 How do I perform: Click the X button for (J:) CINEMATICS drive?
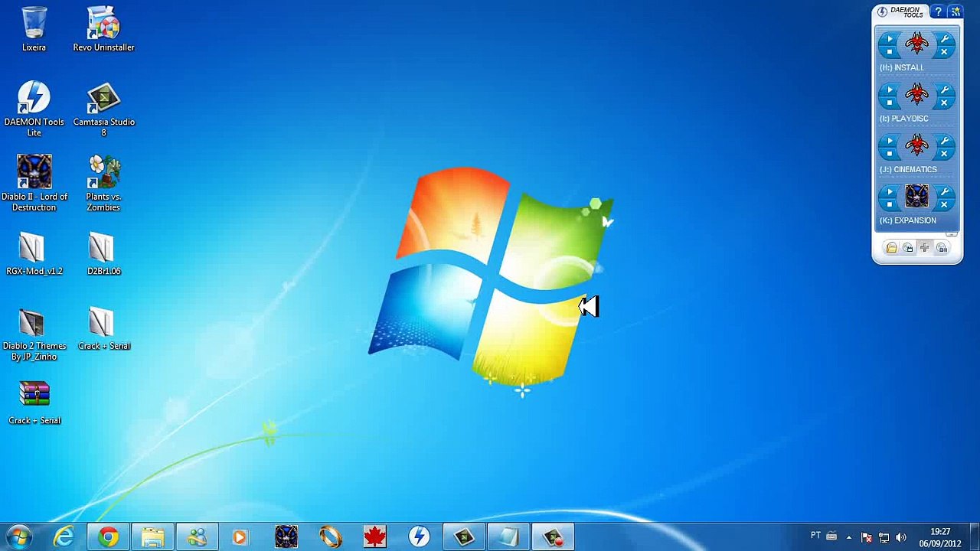pos(945,154)
